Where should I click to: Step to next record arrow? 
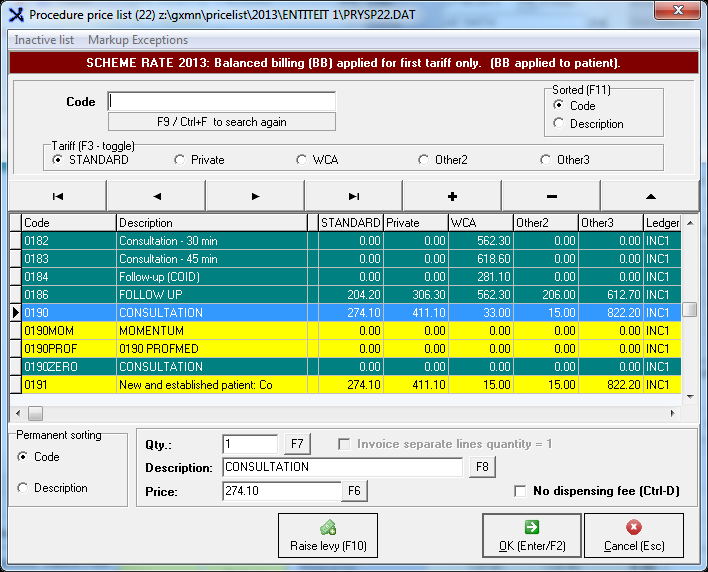[255, 196]
